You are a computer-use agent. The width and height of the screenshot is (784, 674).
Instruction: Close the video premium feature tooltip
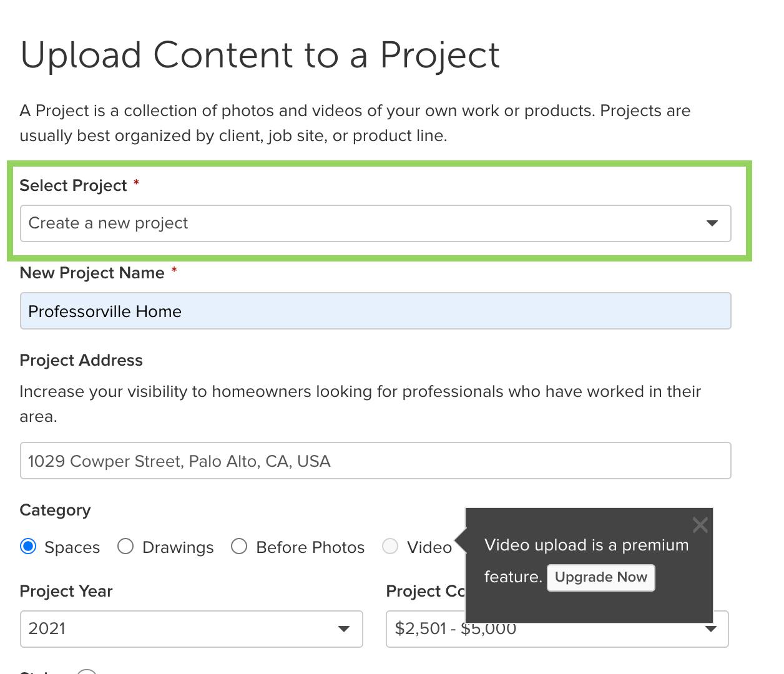pos(700,525)
